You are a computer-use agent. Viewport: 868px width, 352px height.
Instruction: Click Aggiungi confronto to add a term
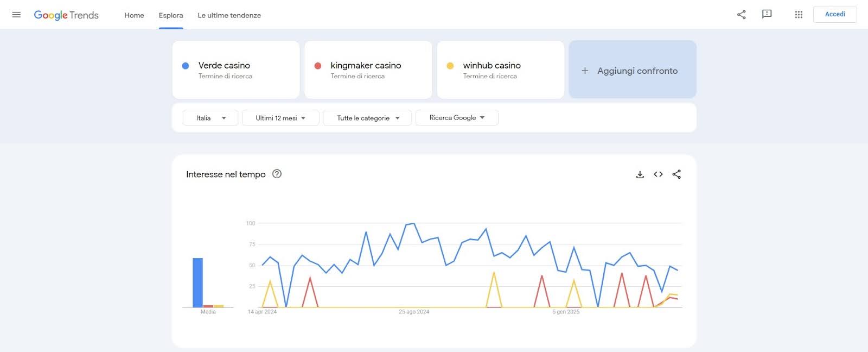[632, 71]
